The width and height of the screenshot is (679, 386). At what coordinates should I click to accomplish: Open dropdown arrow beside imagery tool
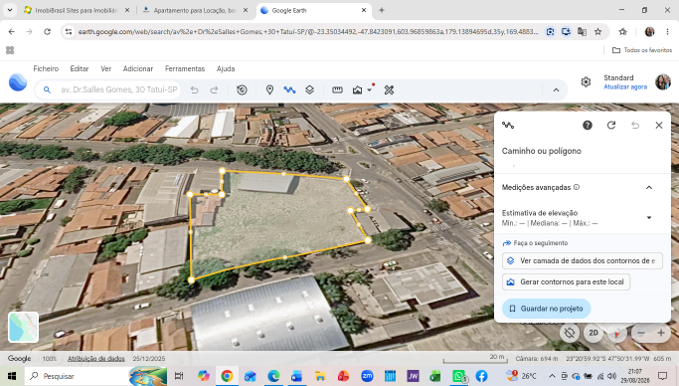tap(369, 90)
